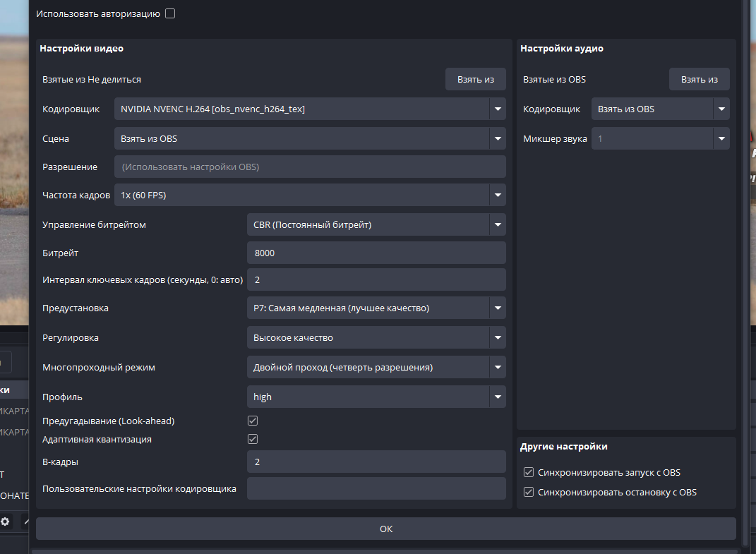
Task: Open the Управление битрейтом CBR dropdown
Action: tap(376, 224)
